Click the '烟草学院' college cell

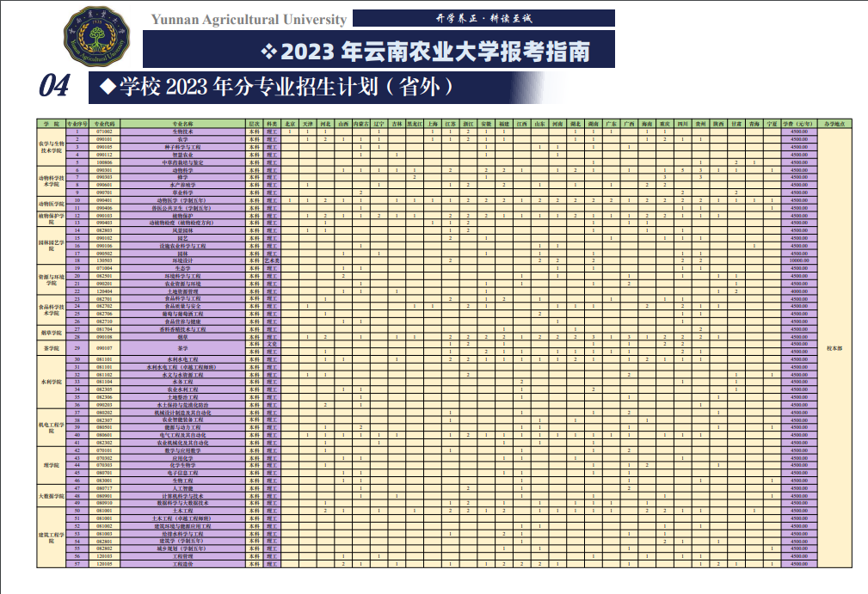[x=51, y=333]
